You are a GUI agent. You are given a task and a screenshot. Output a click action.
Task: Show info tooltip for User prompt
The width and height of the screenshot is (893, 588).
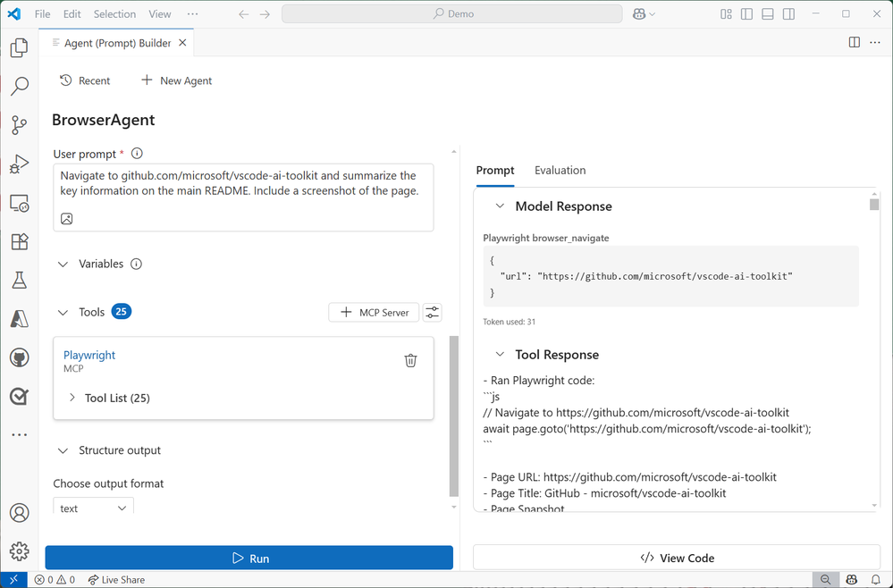[137, 154]
